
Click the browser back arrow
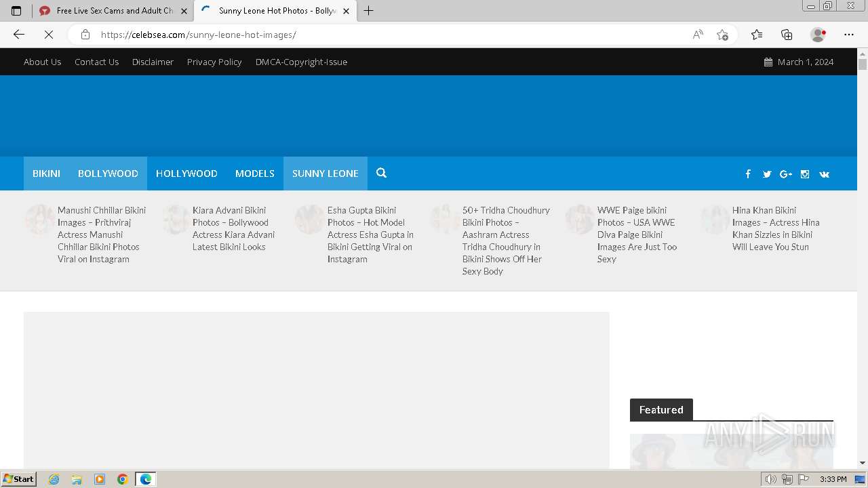coord(19,35)
